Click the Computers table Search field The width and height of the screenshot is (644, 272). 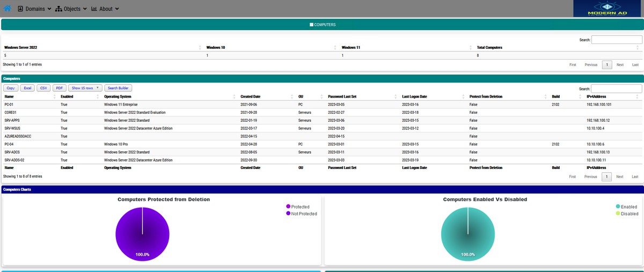[617, 89]
